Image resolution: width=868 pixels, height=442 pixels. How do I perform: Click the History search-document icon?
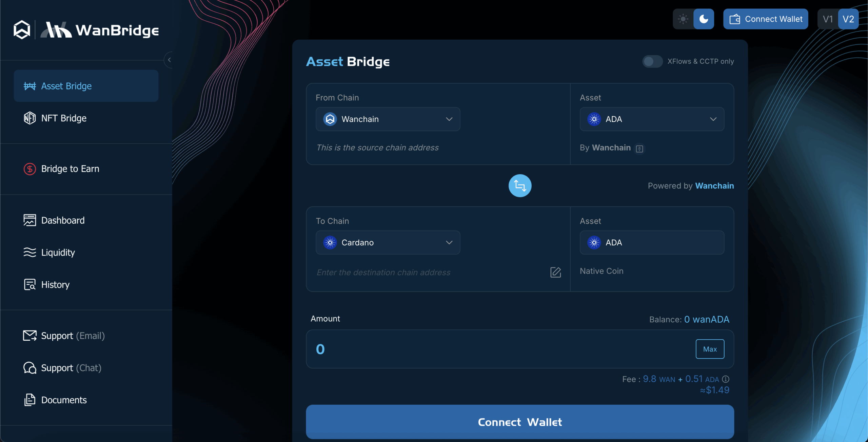click(x=29, y=284)
